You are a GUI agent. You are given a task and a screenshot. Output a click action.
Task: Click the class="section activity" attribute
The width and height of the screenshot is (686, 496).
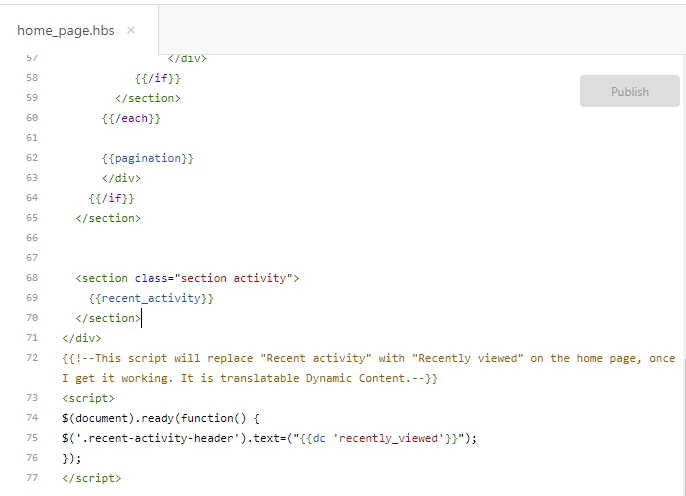214,278
